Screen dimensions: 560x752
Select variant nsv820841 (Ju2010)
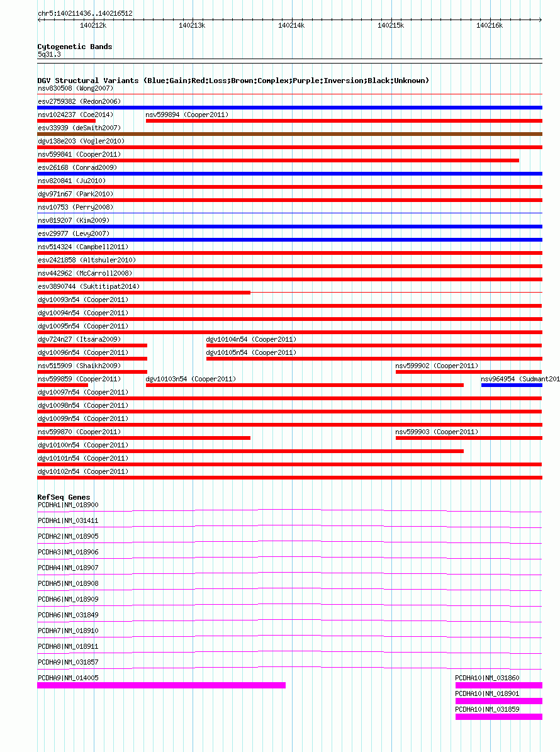[72, 181]
